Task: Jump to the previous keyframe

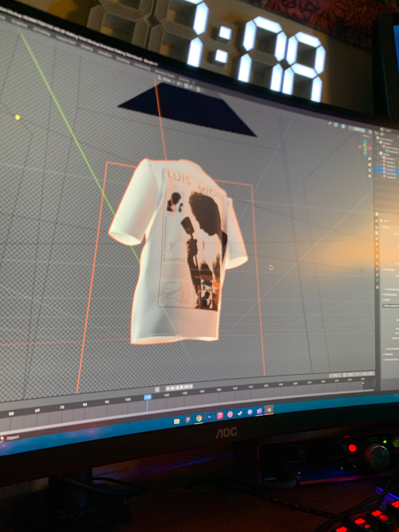Action: (x=172, y=388)
